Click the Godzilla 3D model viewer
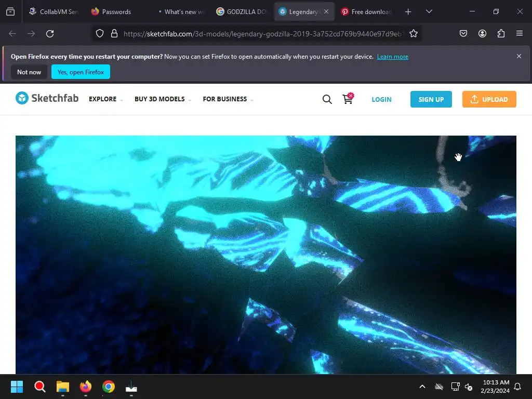The width and height of the screenshot is (532, 399). [x=265, y=255]
